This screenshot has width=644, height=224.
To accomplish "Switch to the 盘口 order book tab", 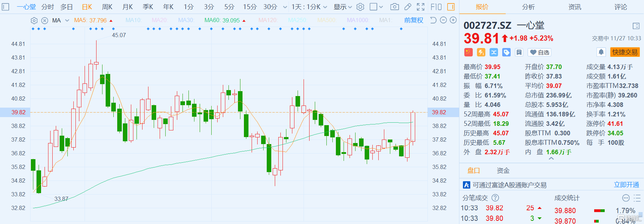I will (x=473, y=171).
